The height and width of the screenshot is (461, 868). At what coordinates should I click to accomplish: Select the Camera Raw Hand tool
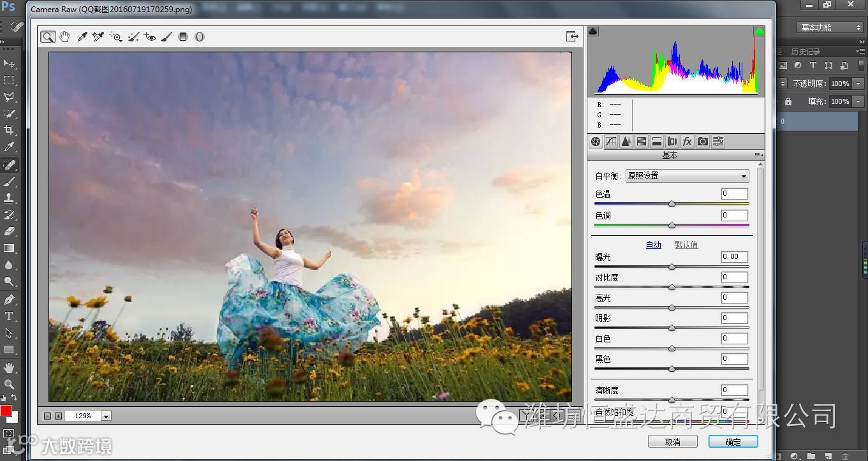(x=64, y=37)
